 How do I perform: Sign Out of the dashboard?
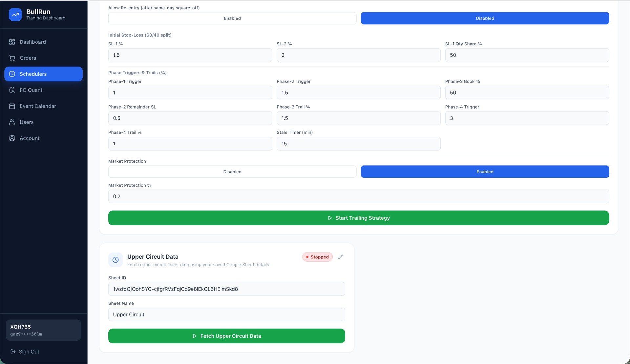tap(25, 352)
